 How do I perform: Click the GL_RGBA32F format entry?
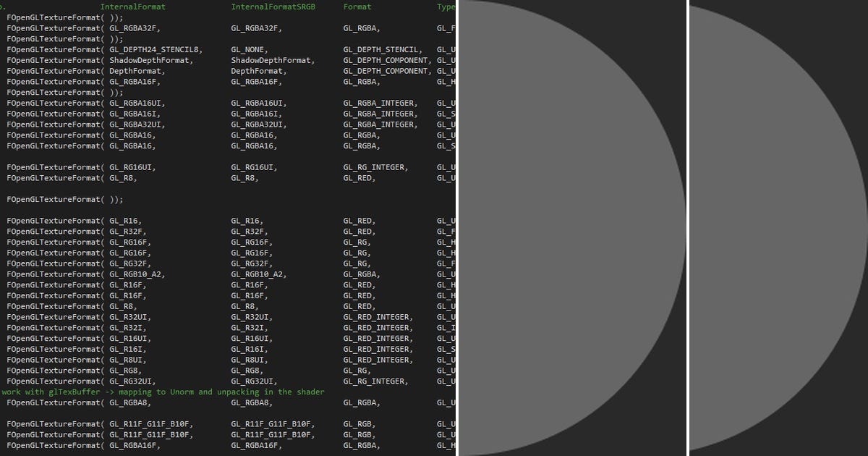[x=135, y=28]
